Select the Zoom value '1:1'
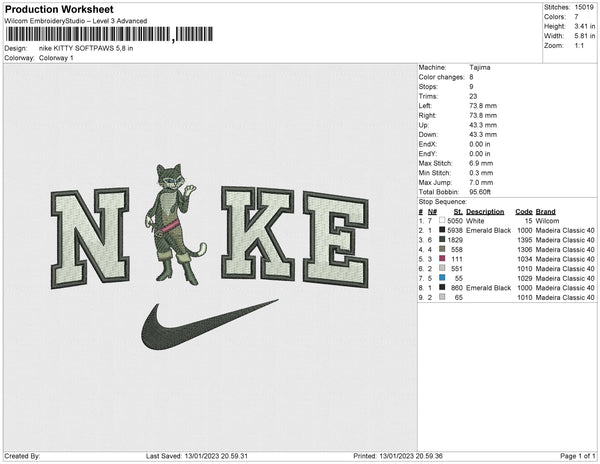Screen dimensions: 600x464 point(579,46)
